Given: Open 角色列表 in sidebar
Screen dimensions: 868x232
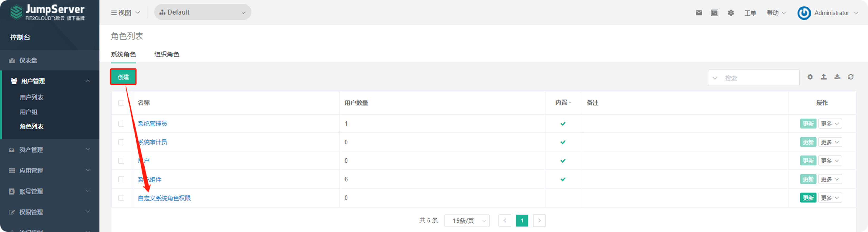Looking at the screenshot, I should click(32, 126).
